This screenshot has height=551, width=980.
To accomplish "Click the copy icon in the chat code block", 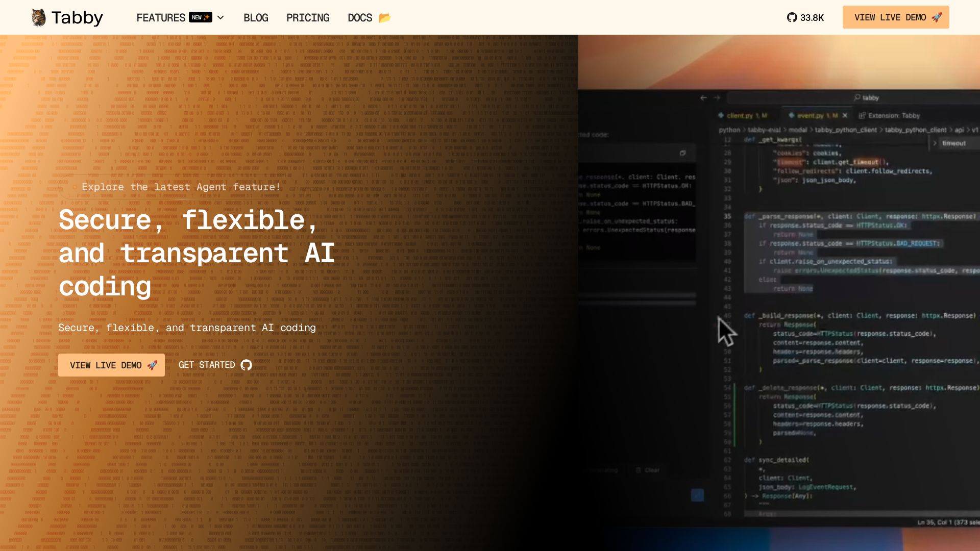I will pos(682,153).
